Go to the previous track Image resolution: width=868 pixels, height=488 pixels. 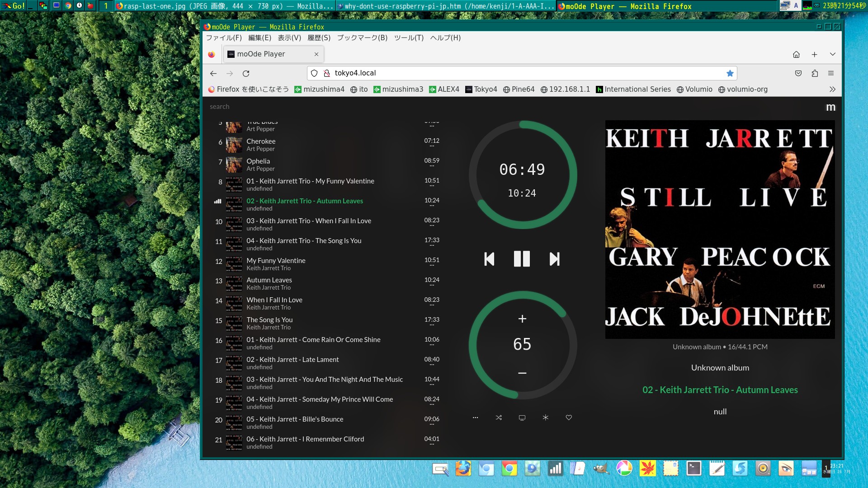(489, 259)
